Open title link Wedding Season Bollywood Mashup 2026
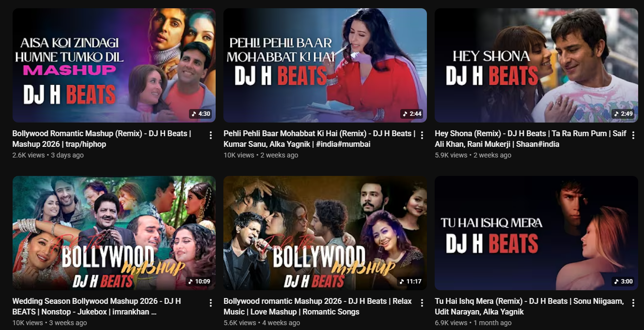 click(x=97, y=306)
